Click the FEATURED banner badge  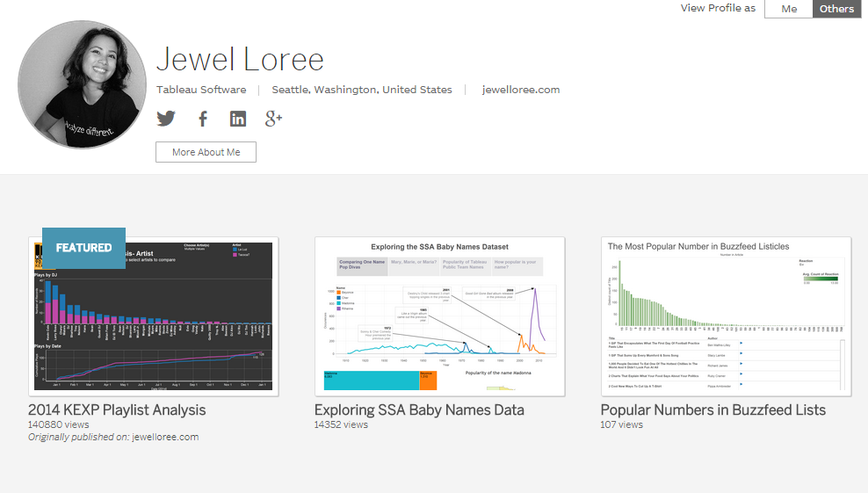[84, 248]
